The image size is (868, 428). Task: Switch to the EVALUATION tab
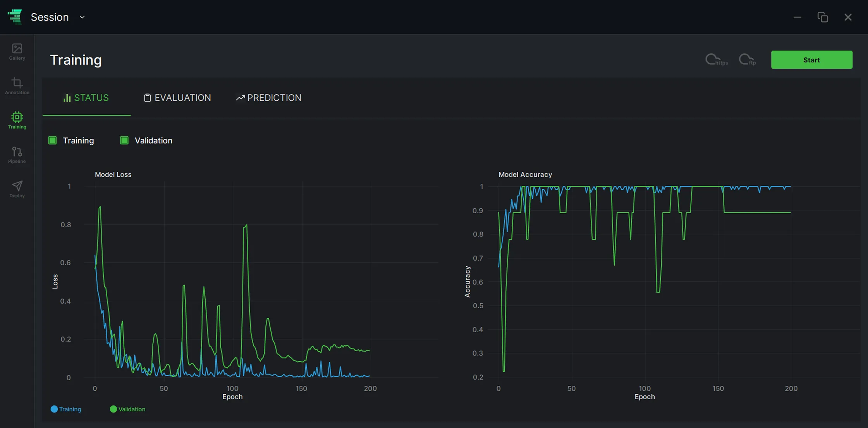177,98
